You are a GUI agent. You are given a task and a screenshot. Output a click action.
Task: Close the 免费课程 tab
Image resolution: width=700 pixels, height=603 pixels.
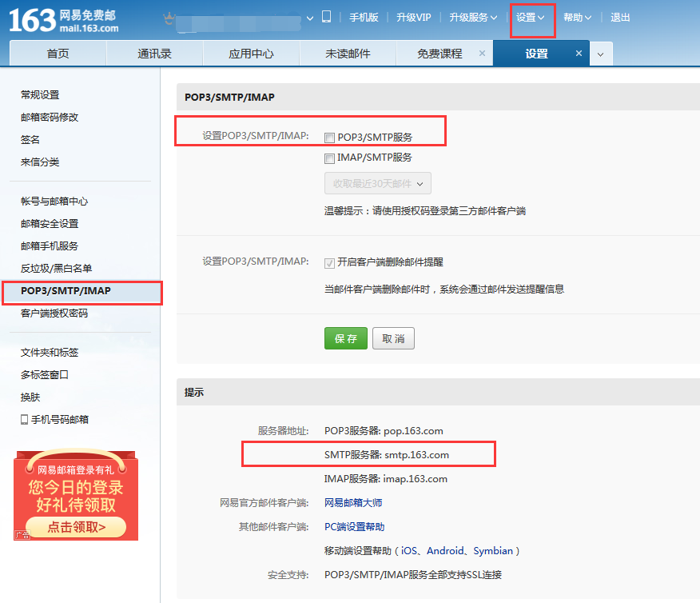[x=482, y=53]
